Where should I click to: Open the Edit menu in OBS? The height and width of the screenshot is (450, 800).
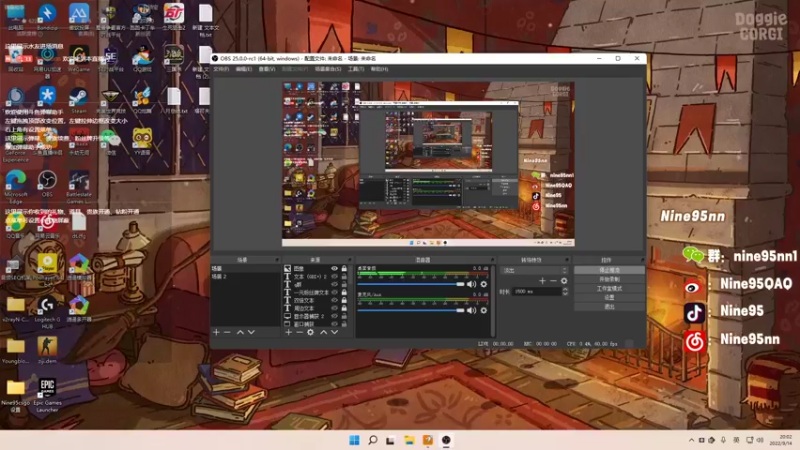click(244, 69)
